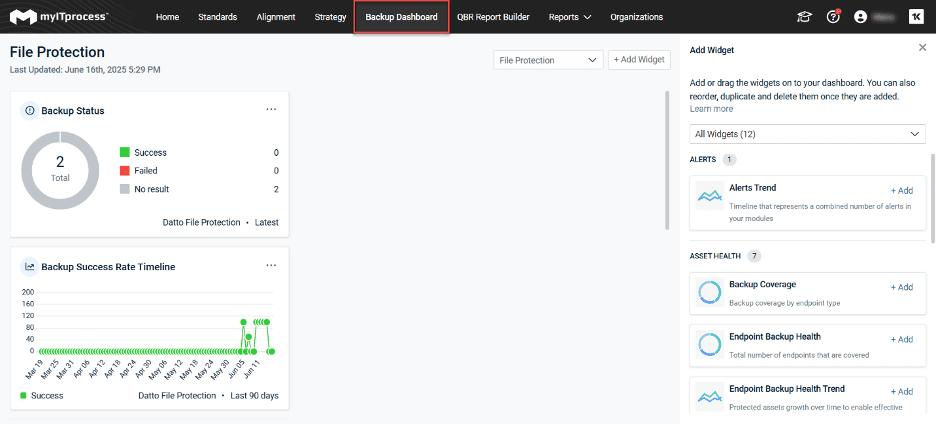
Task: Toggle the green Success legend swatch in timeline
Action: point(24,396)
